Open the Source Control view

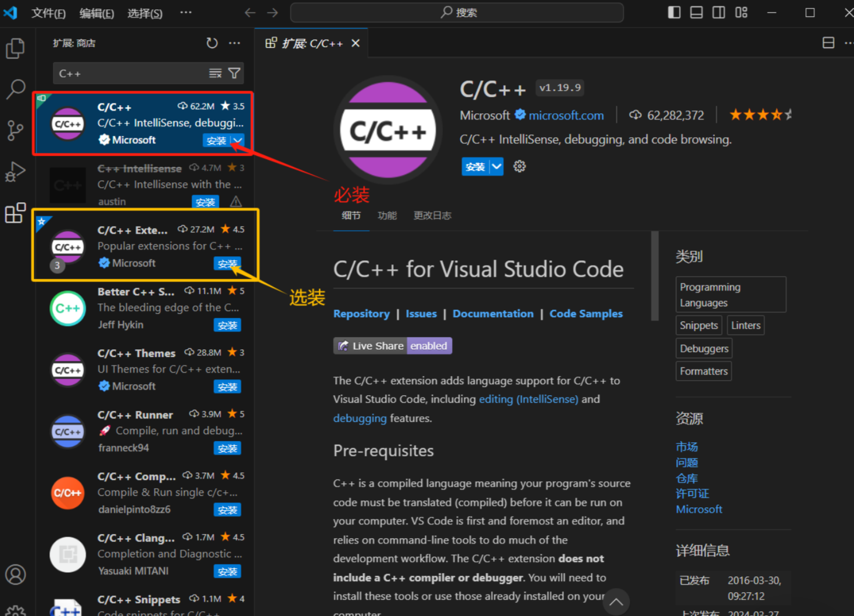pyautogui.click(x=16, y=130)
